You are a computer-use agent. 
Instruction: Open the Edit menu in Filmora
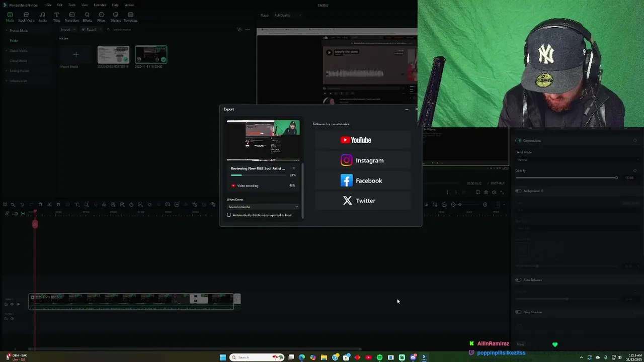[60, 5]
